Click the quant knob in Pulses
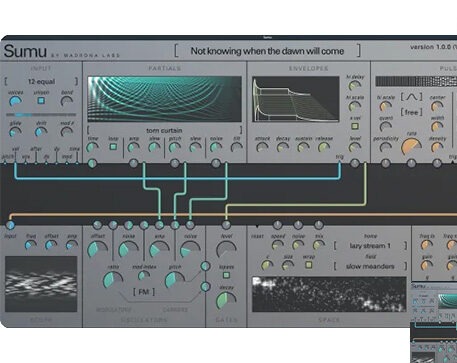The height and width of the screenshot is (363, 457). tap(386, 127)
